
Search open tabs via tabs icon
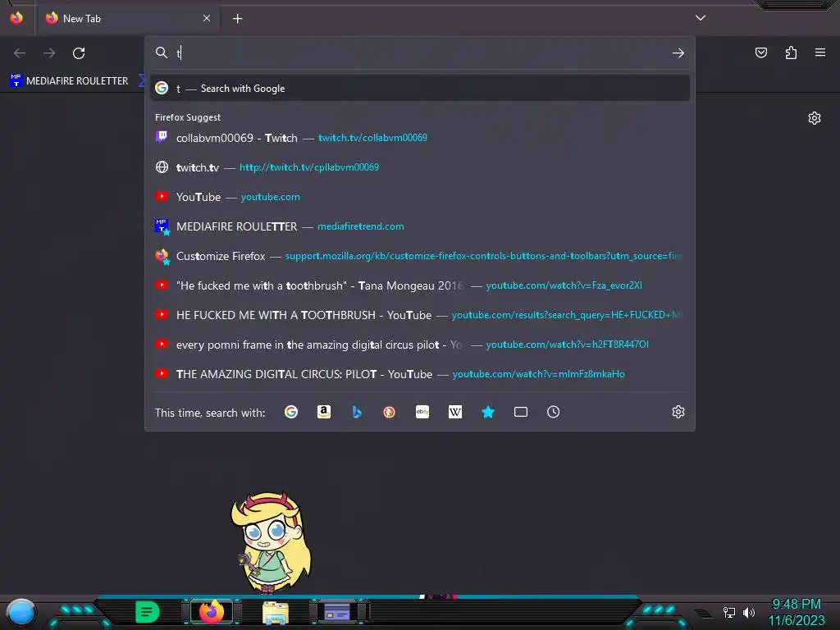pos(521,412)
